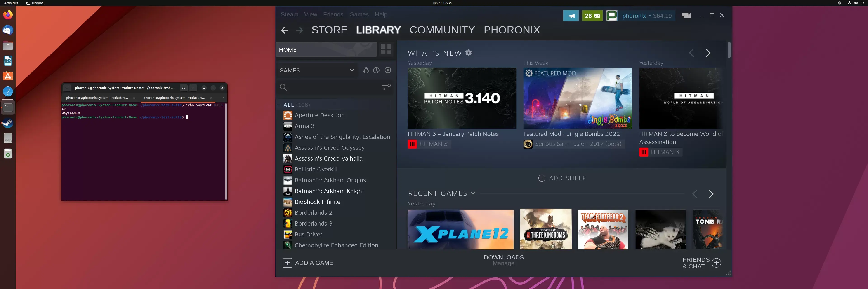This screenshot has height=289, width=868.
Task: Show next What's New items
Action: [x=708, y=53]
